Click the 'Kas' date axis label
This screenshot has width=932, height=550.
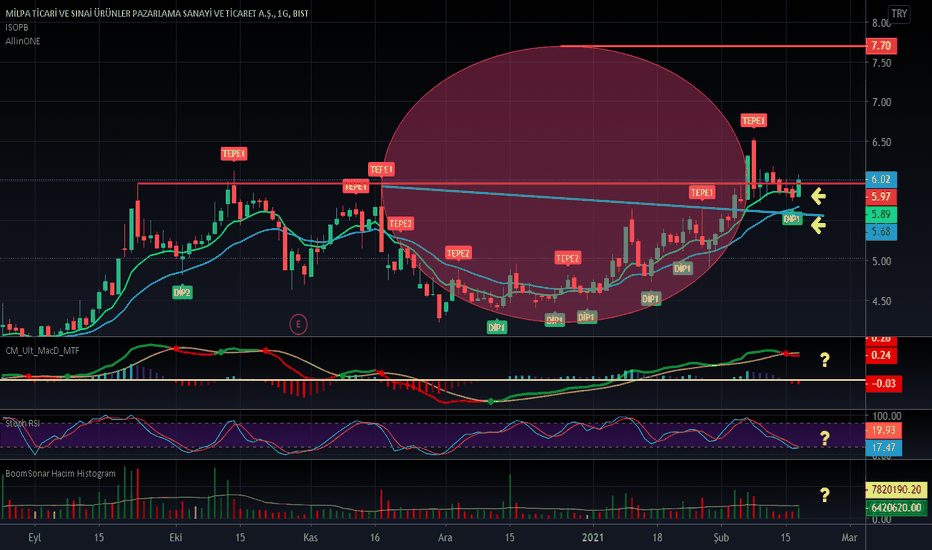coord(310,538)
